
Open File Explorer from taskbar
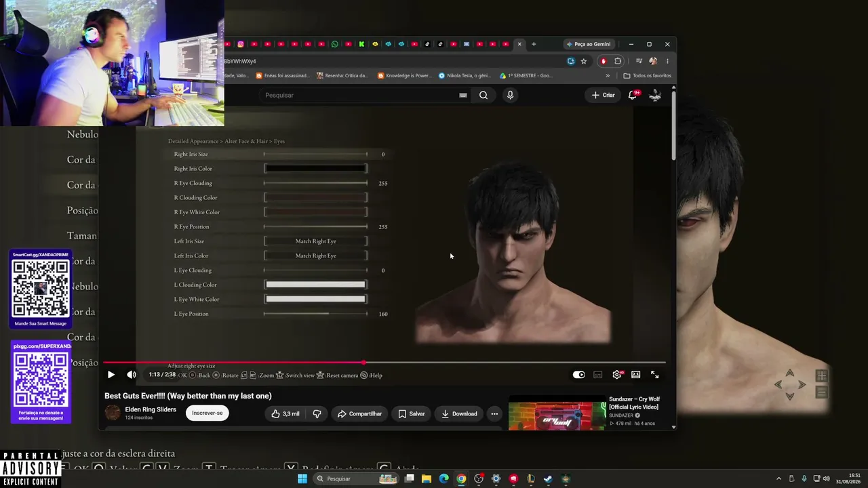coord(427,479)
